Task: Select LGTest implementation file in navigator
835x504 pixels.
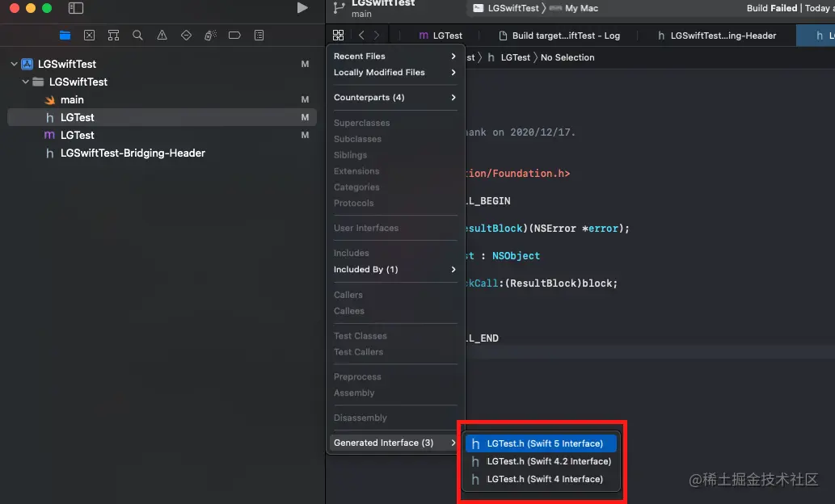Action: [162, 135]
